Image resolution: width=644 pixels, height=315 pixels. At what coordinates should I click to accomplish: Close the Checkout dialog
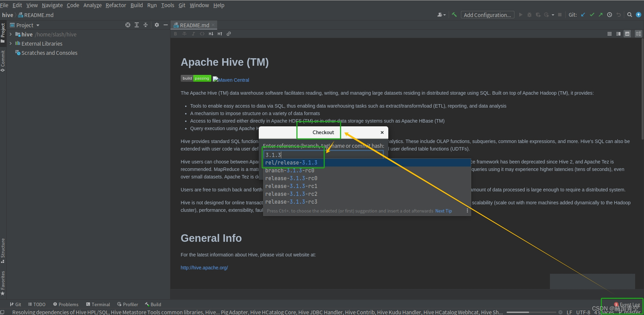click(382, 132)
